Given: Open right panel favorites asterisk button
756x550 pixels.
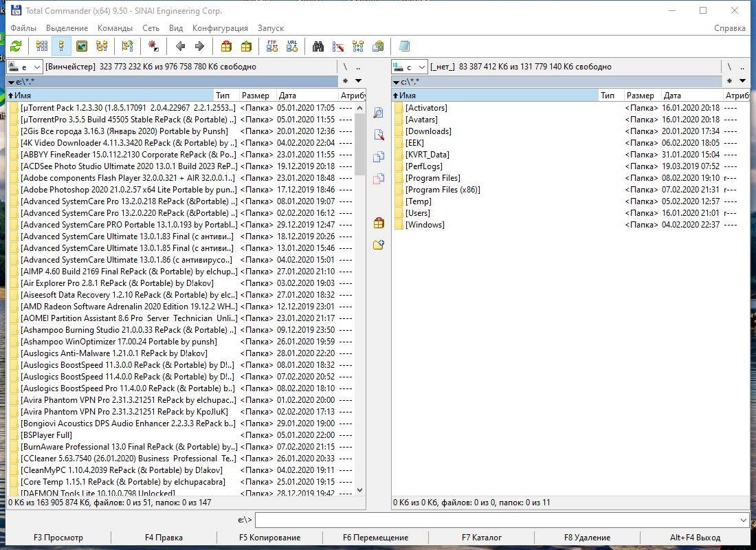Looking at the screenshot, I should pos(729,81).
